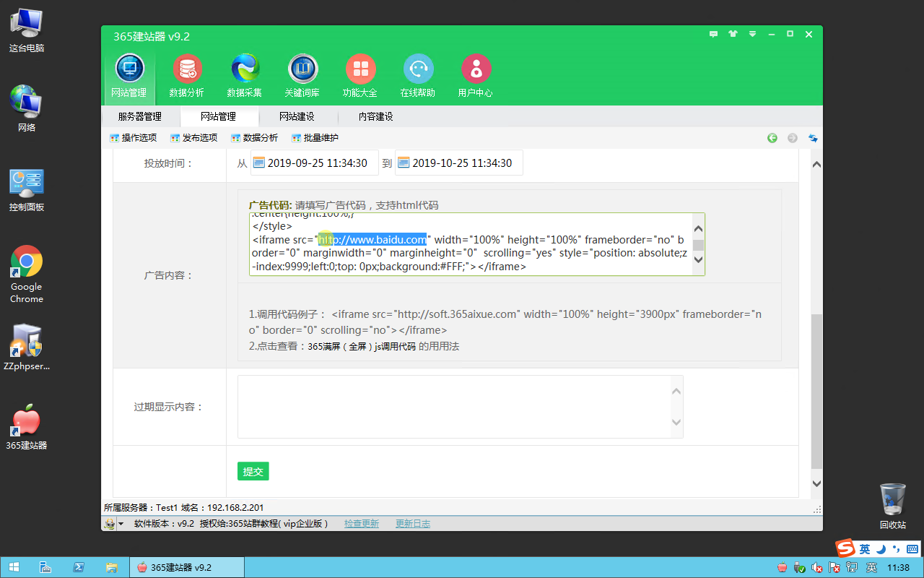Image resolution: width=924 pixels, height=578 pixels.
Task: Toggle the Sogou moon half-width mode
Action: [881, 549]
